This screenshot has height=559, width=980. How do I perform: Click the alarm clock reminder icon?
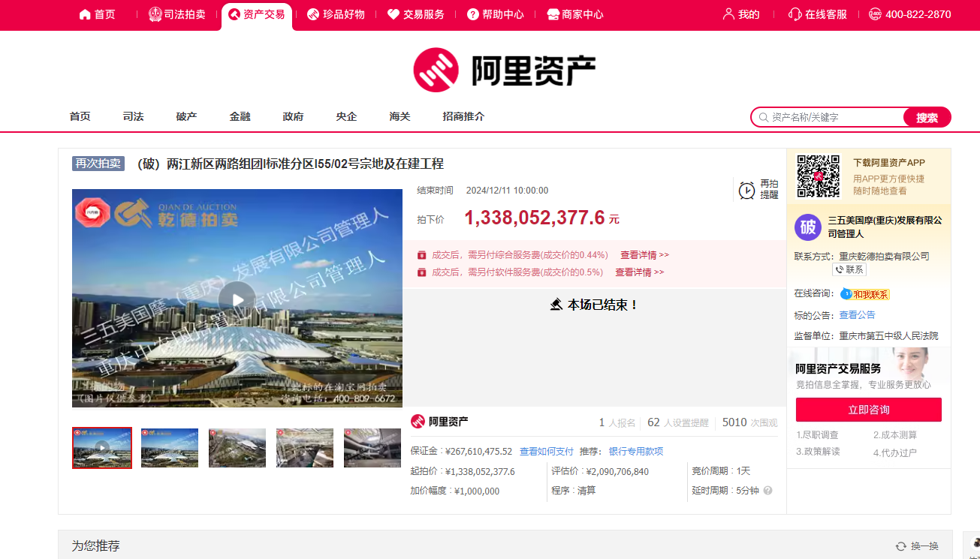(x=746, y=190)
